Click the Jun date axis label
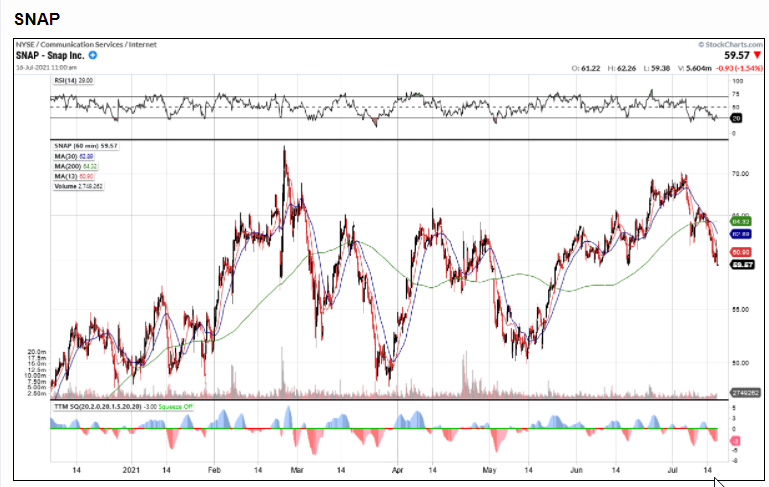Image resolution: width=769 pixels, height=487 pixels. click(576, 470)
